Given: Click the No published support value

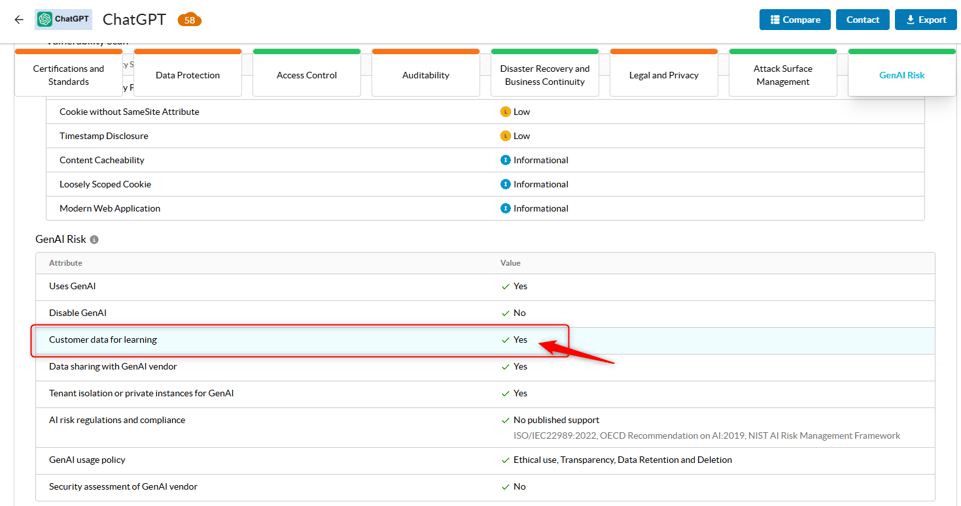Looking at the screenshot, I should [556, 420].
